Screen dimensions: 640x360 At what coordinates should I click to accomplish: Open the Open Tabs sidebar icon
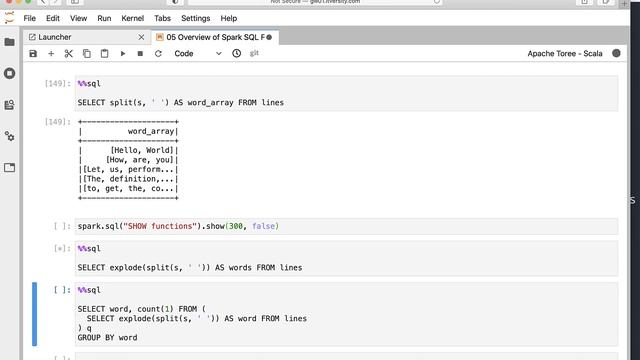[x=9, y=168]
